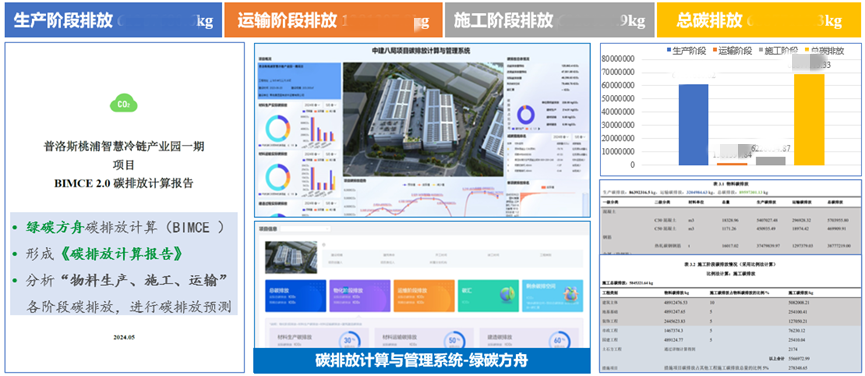Viewport: 865px width, 376px height.
Task: Open the 2024年 dropdown in 材料生产 chart panel
Action: tap(312, 105)
